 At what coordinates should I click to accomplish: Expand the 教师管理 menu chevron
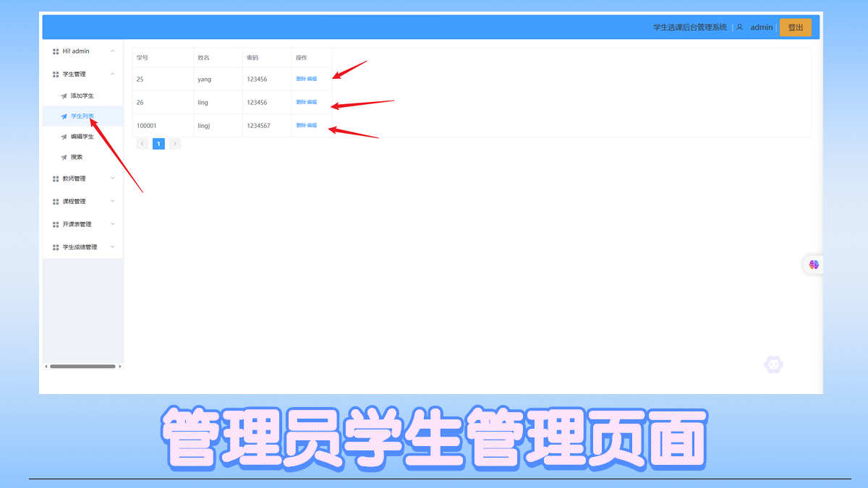click(x=112, y=179)
